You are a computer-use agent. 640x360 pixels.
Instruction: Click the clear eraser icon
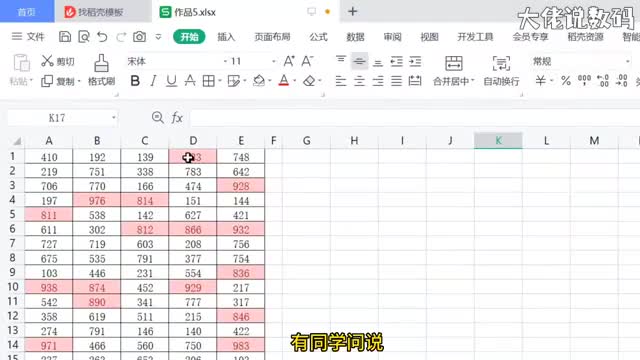point(309,81)
